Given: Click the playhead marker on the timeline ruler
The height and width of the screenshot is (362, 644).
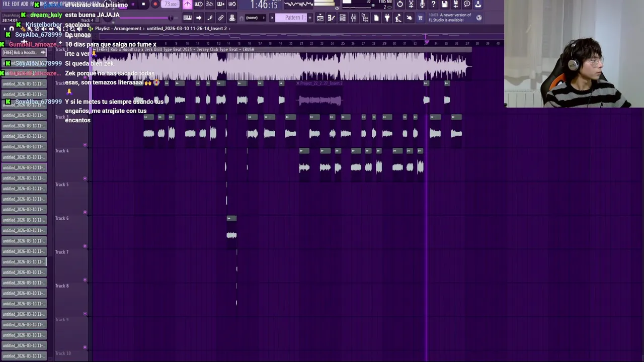Looking at the screenshot, I should (427, 43).
